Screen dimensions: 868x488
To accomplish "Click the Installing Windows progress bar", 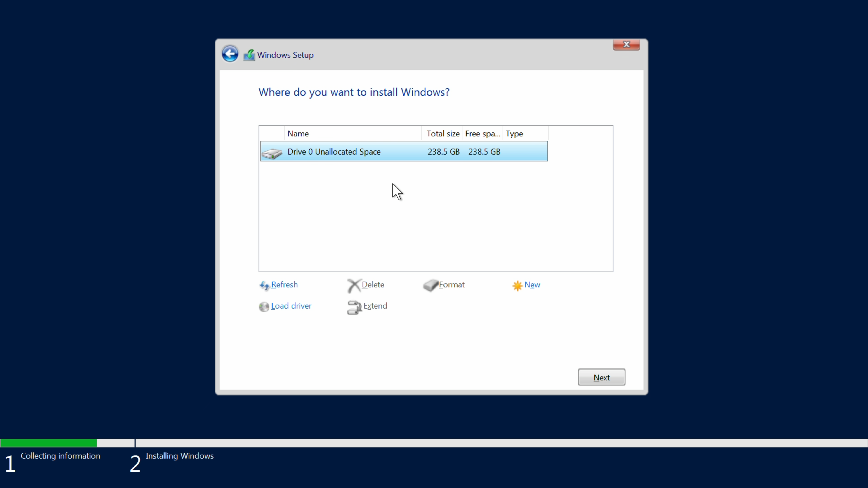I will (x=501, y=443).
